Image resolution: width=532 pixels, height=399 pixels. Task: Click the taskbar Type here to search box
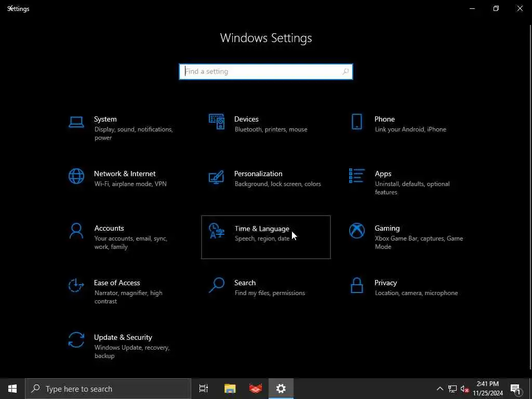pyautogui.click(x=108, y=389)
